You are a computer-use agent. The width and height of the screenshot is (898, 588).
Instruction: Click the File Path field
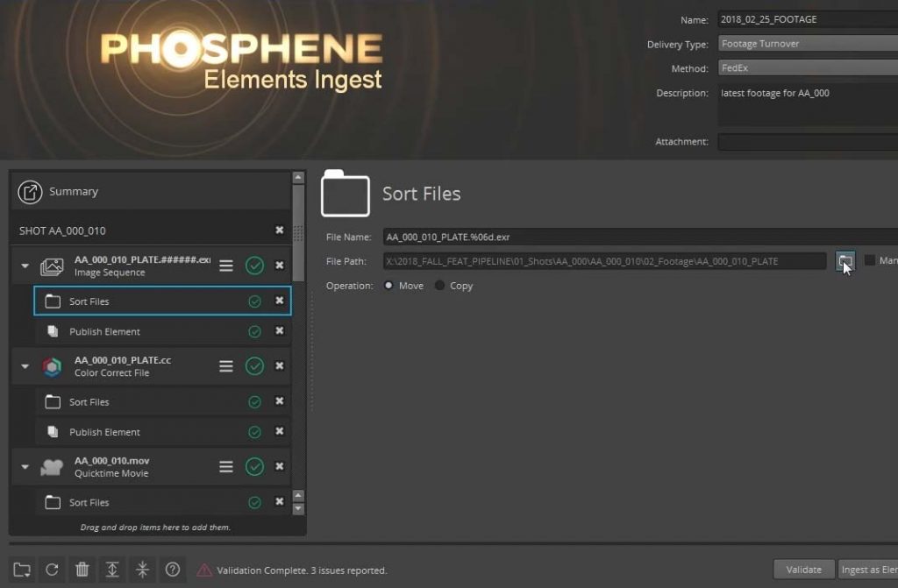(x=605, y=262)
